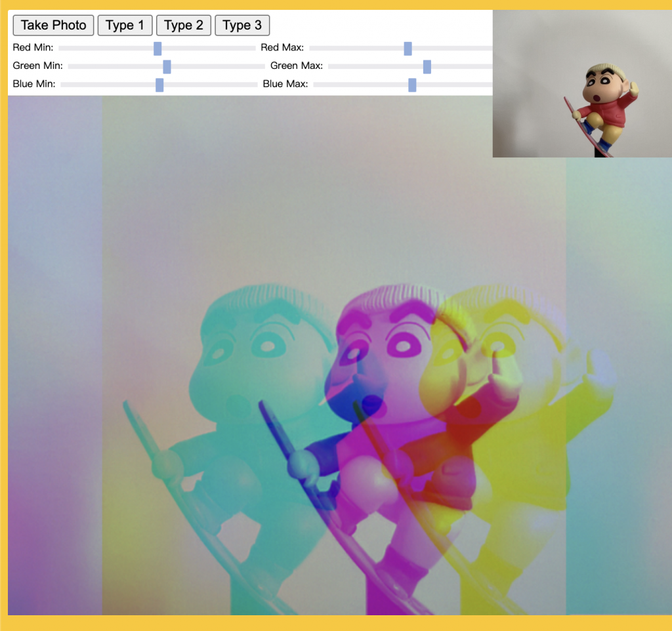Click the Blue Max label
Screen dimensions: 672x631
[285, 84]
